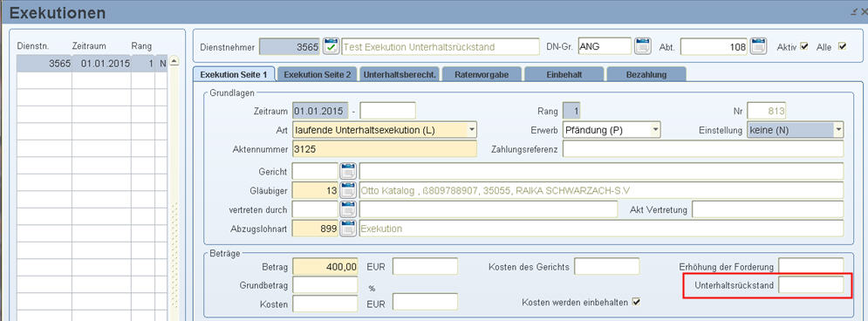Open the DN-Gr. lookup icon
Viewport: 868px width, 321px height.
[x=642, y=46]
